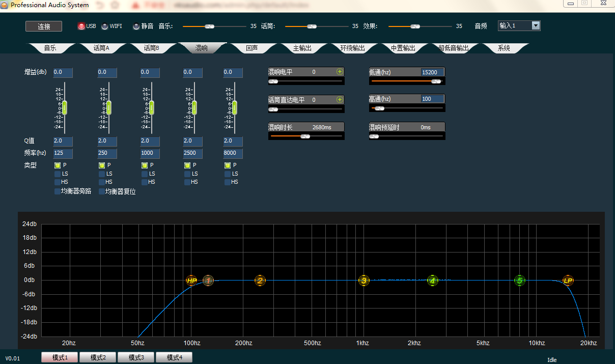615x364 pixels.
Task: Check LS type for 8000 Hz band
Action: point(228,174)
